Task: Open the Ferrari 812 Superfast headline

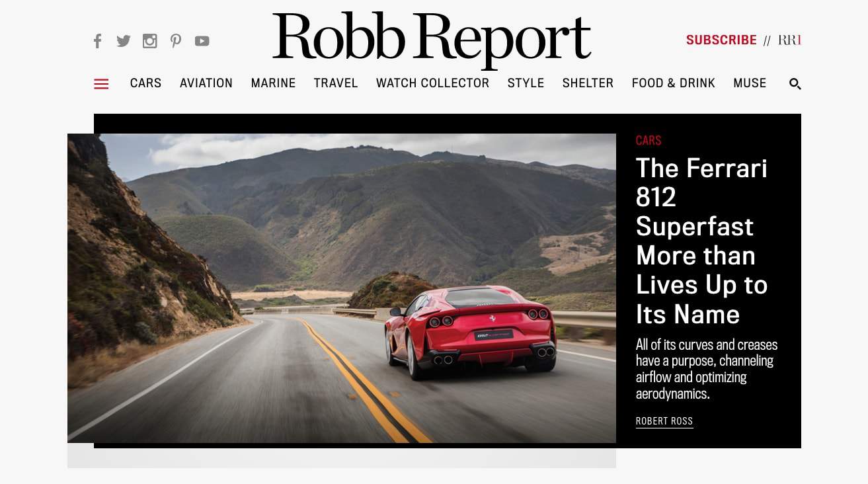Action: [x=701, y=241]
